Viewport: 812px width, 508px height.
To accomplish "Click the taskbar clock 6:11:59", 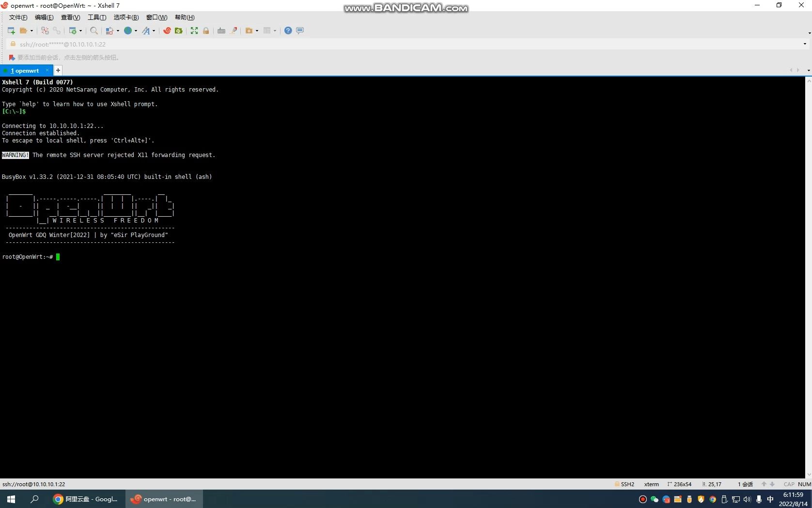I will pyautogui.click(x=793, y=495).
